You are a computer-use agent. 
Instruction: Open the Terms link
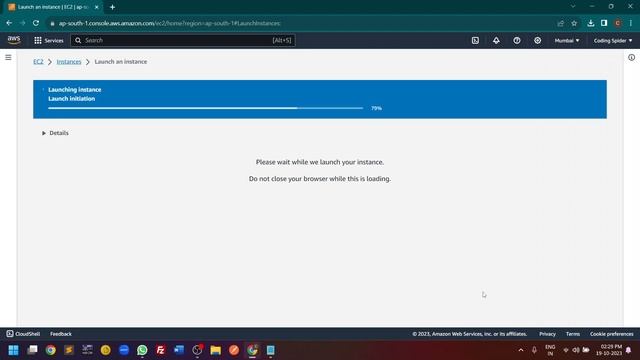[573, 334]
